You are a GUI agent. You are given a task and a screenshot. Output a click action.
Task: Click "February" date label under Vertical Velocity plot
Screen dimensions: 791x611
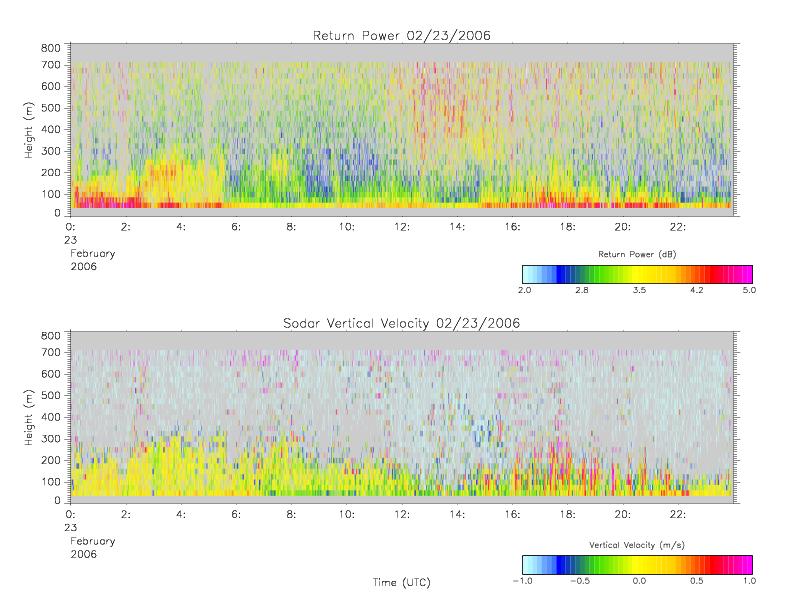pyautogui.click(x=92, y=541)
